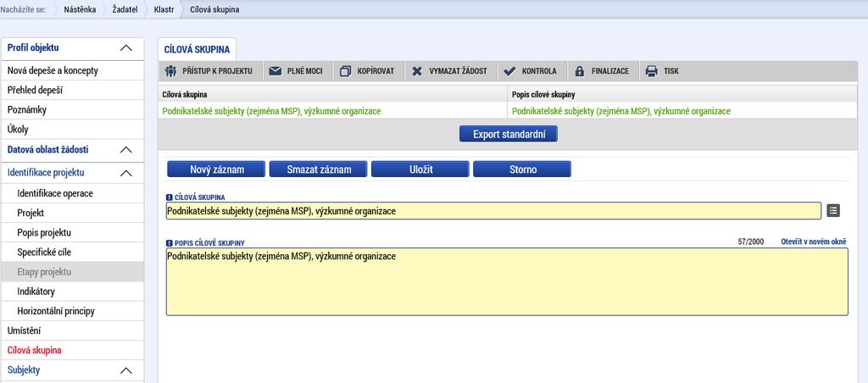
Task: Click Kopírovat in the toolbar
Action: pos(376,71)
